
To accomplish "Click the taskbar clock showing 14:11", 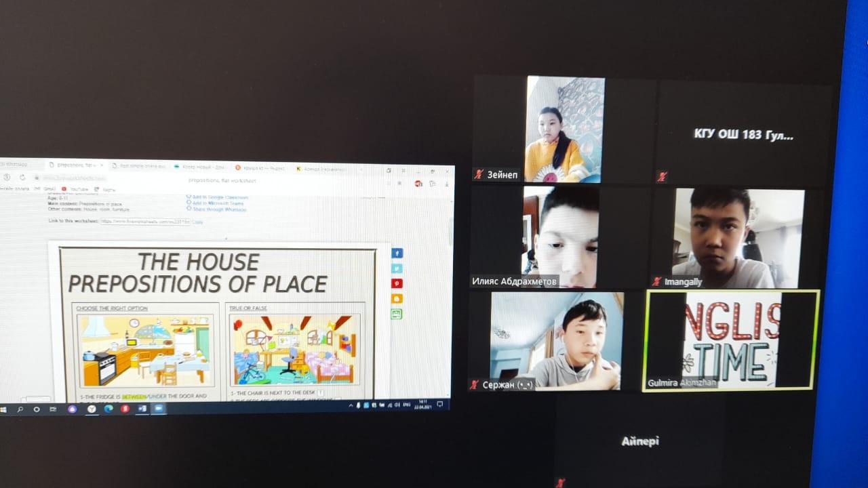I will pos(422,405).
